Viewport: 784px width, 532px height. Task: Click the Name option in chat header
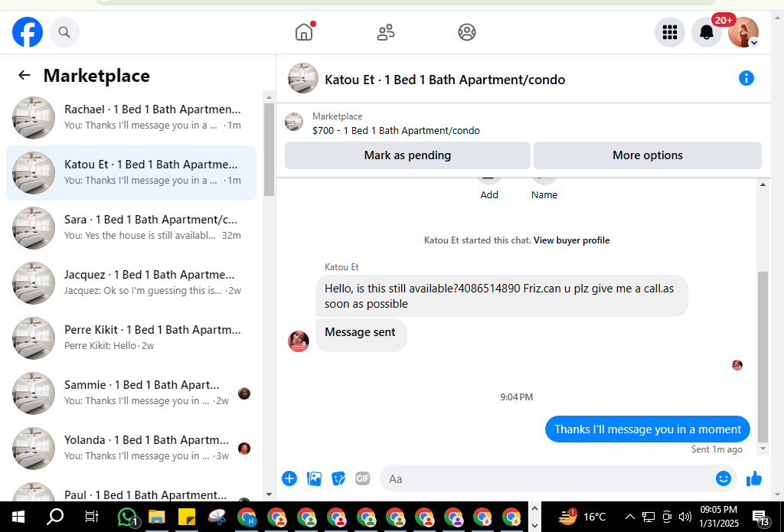pyautogui.click(x=544, y=189)
